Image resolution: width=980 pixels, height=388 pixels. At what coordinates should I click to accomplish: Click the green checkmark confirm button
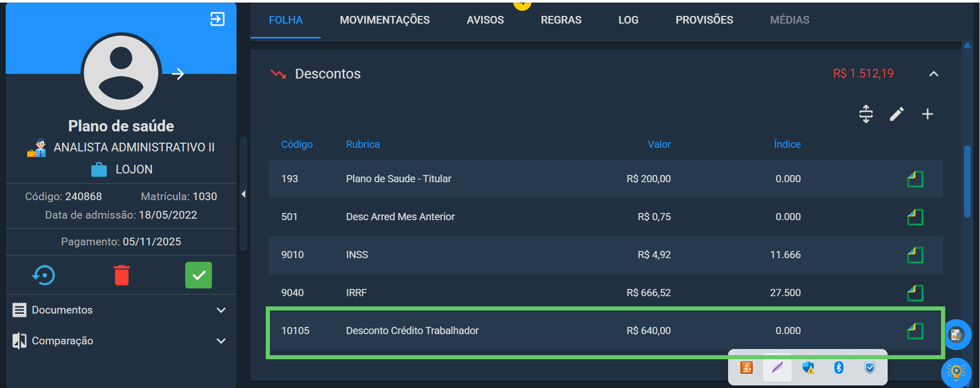[199, 275]
